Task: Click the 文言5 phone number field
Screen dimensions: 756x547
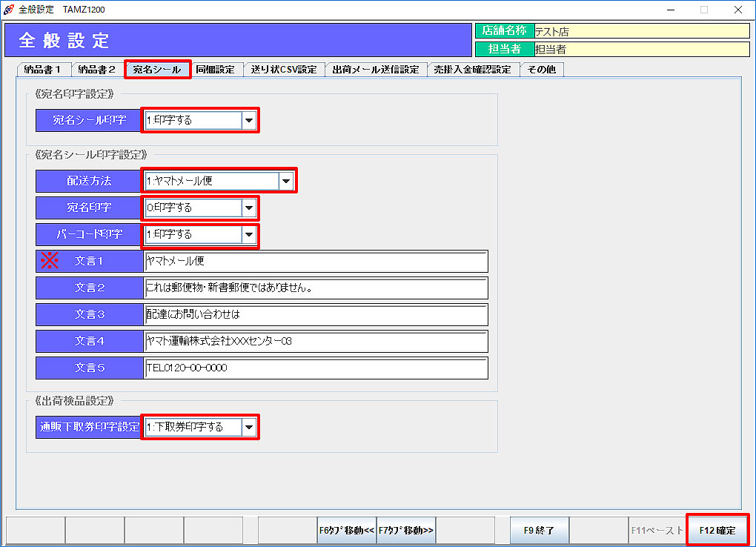Action: [316, 368]
